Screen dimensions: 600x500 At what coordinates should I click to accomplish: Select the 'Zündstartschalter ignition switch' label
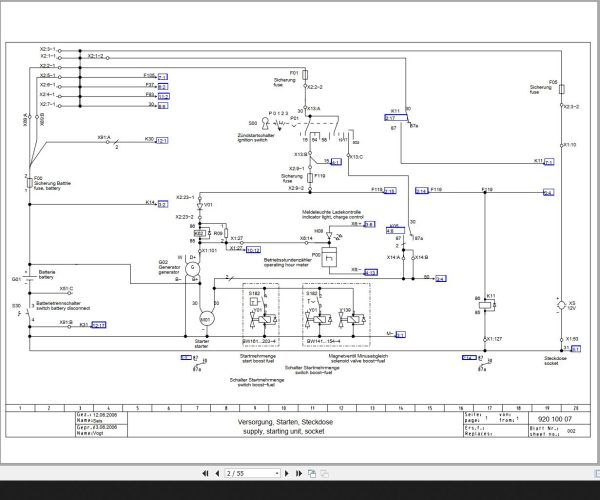[x=256, y=138]
